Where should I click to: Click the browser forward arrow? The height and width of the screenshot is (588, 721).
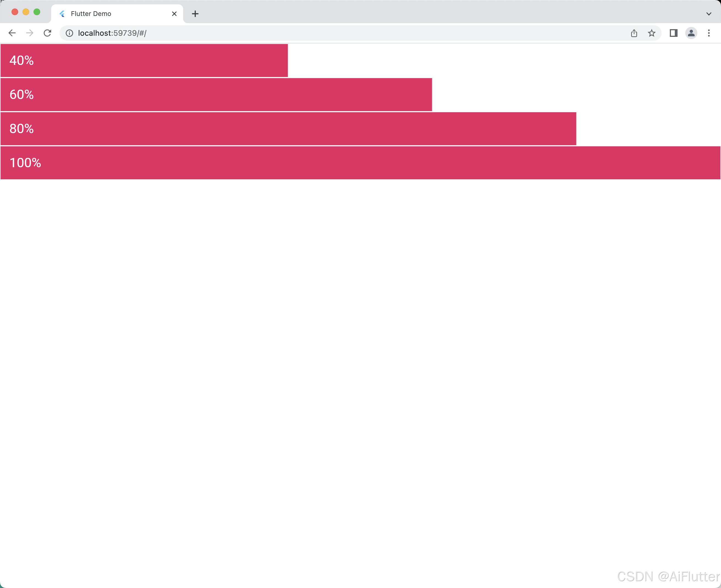(30, 33)
